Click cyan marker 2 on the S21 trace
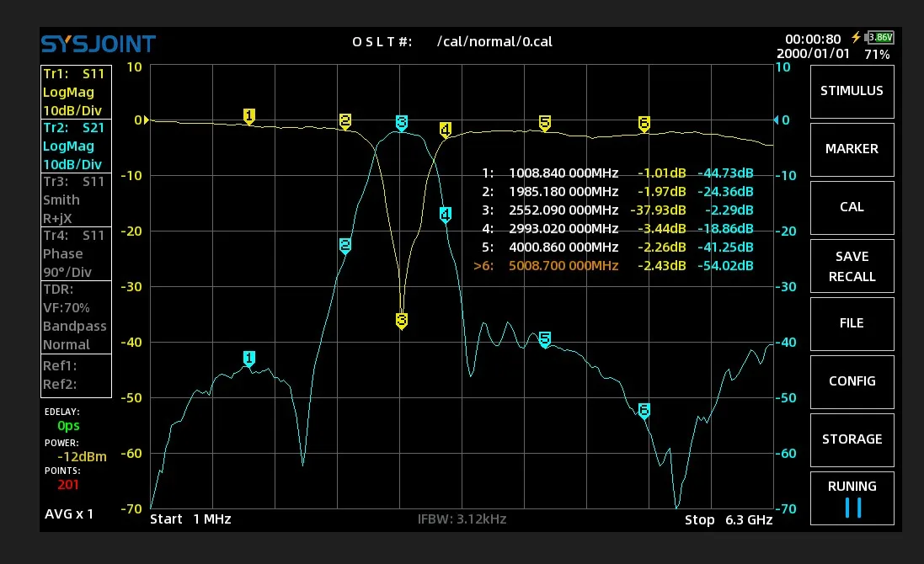This screenshot has height=564, width=924. click(345, 246)
